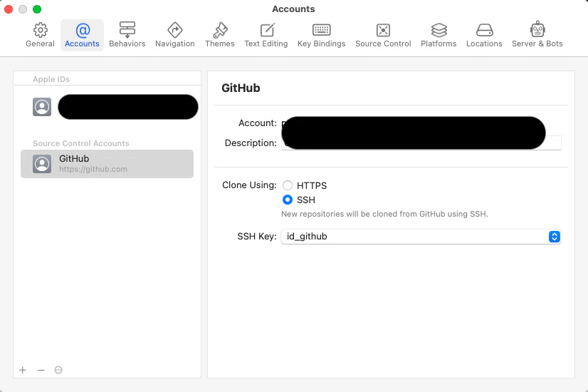This screenshot has width=588, height=392.
Task: Remove selected account with minus button
Action: tap(41, 370)
